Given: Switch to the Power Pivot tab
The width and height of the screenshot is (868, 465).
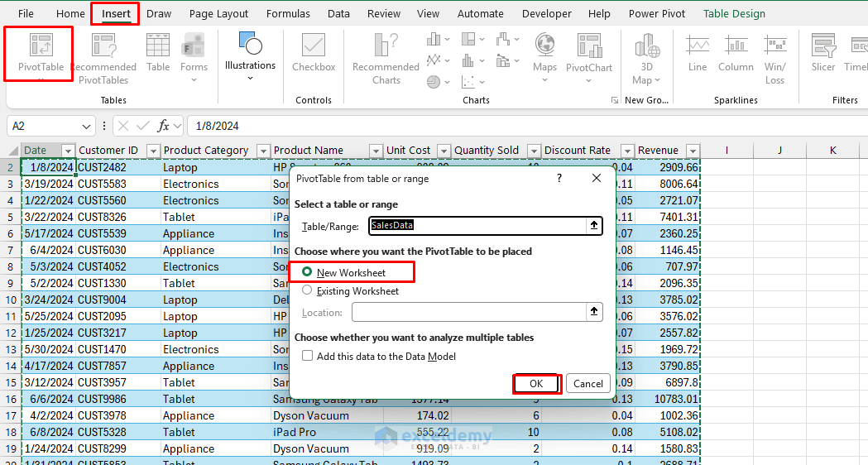Looking at the screenshot, I should tap(656, 14).
